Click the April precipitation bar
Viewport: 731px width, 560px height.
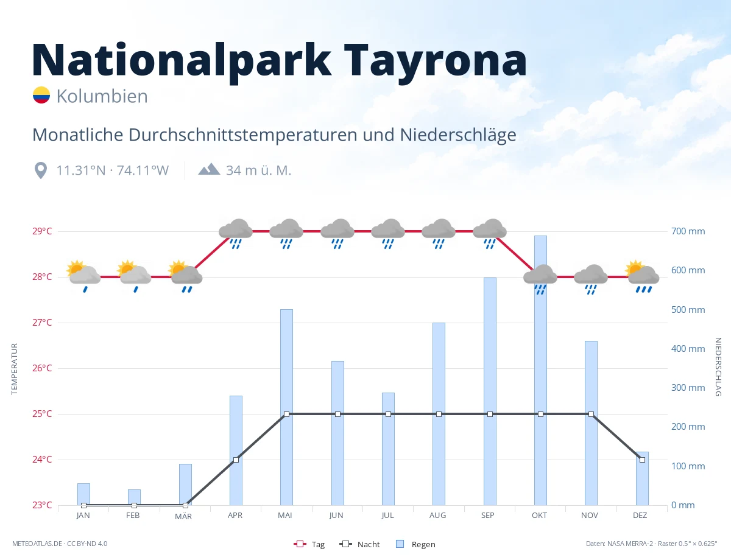236,450
